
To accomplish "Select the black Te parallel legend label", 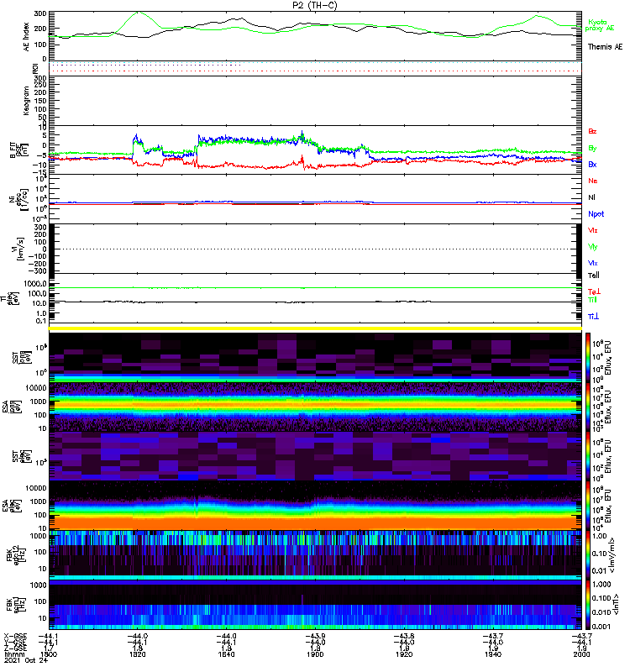I will 593,276.
